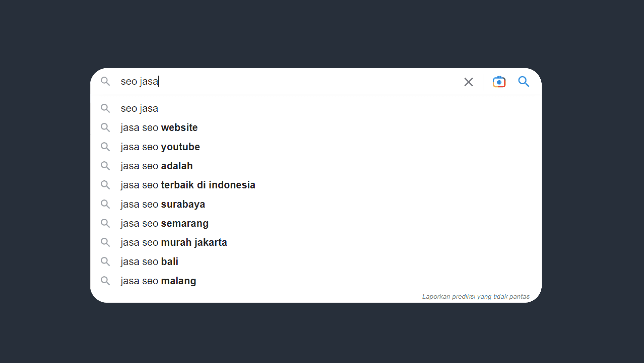Pick 'jasa seo semarang' suggestion

tap(165, 223)
